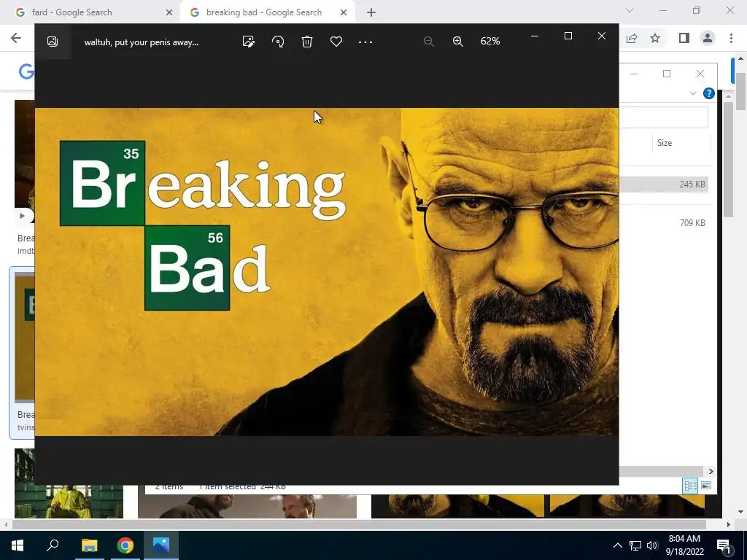
Task: Go back in Chrome
Action: click(16, 38)
